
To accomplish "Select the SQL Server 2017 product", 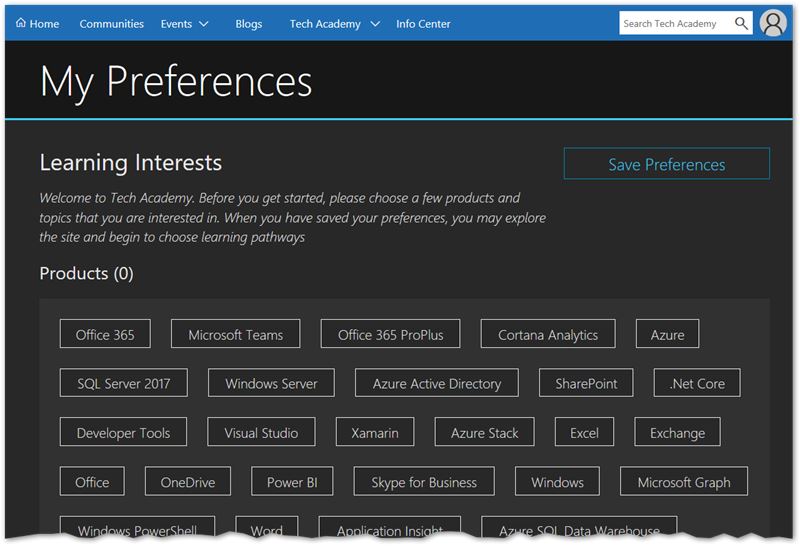I will click(x=123, y=383).
